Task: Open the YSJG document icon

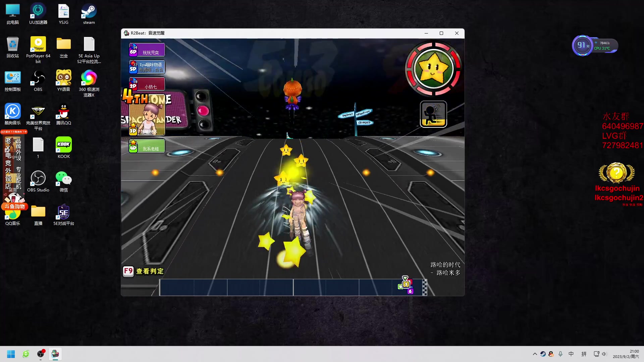Action: click(x=64, y=14)
